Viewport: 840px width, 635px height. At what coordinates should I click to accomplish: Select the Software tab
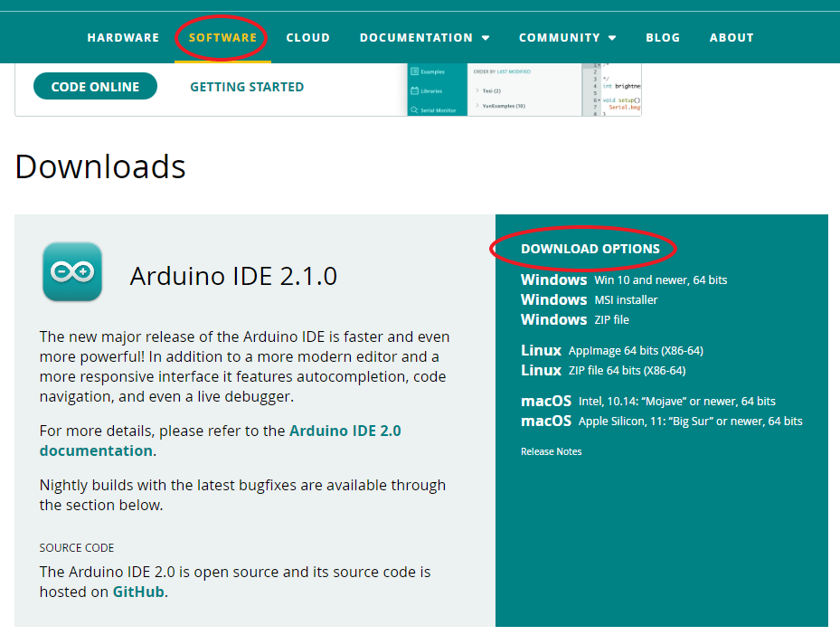(x=222, y=37)
